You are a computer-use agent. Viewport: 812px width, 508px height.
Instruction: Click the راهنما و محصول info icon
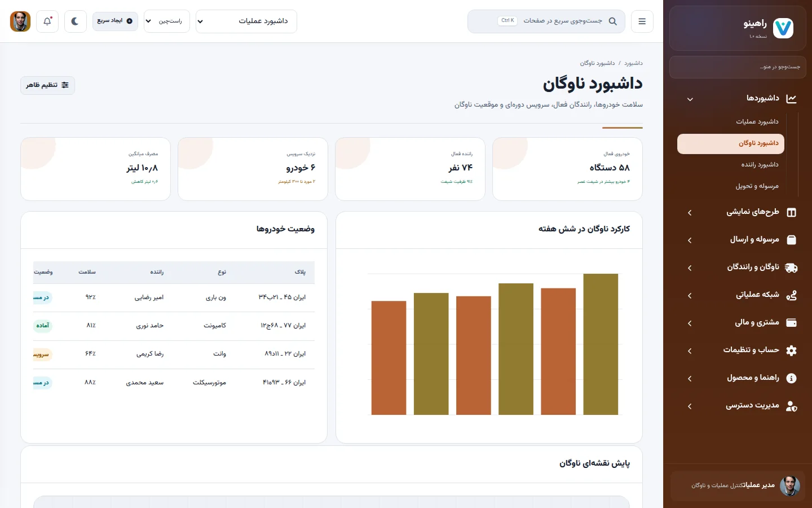(x=791, y=378)
